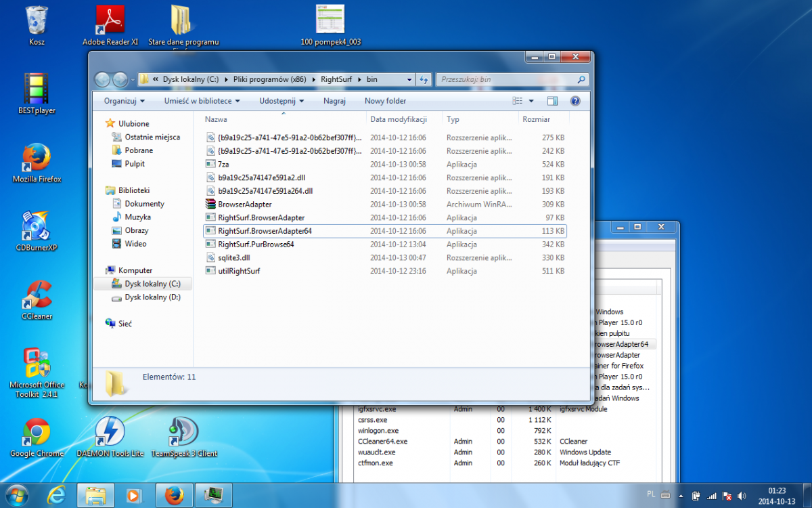812x508 pixels.
Task: Go back using Explorer's Back arrow
Action: tap(102, 79)
